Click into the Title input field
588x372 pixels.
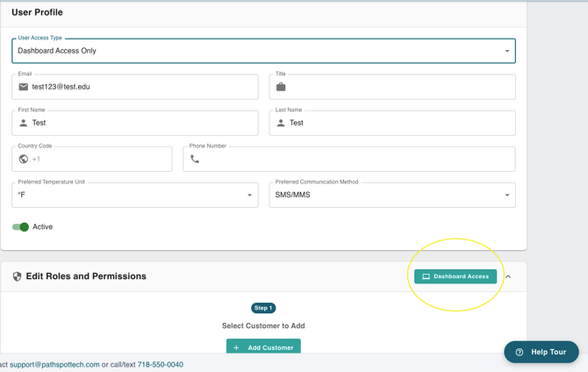point(399,87)
